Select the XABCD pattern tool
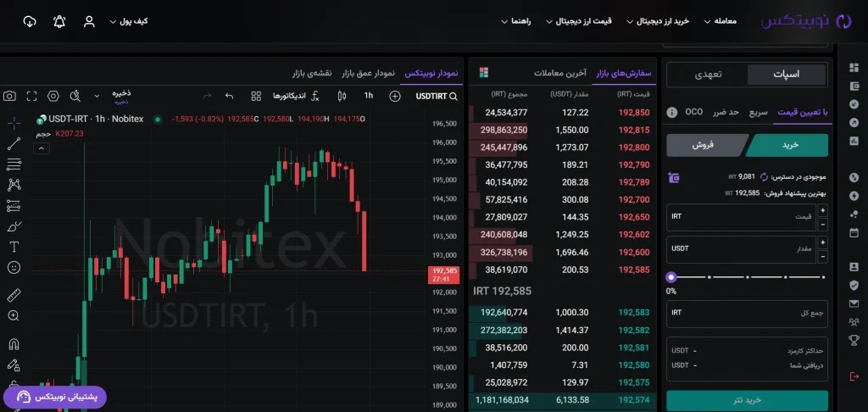This screenshot has height=412, width=868. [x=14, y=185]
